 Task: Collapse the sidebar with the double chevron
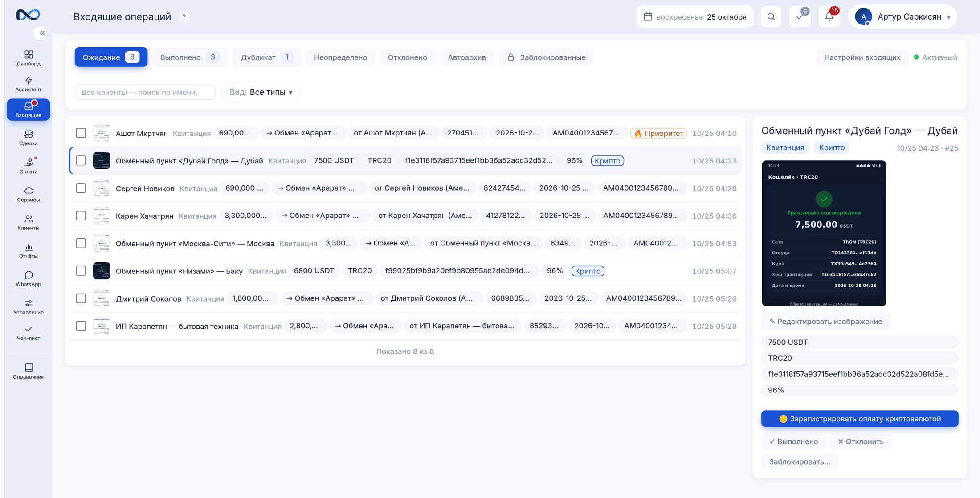[x=41, y=33]
